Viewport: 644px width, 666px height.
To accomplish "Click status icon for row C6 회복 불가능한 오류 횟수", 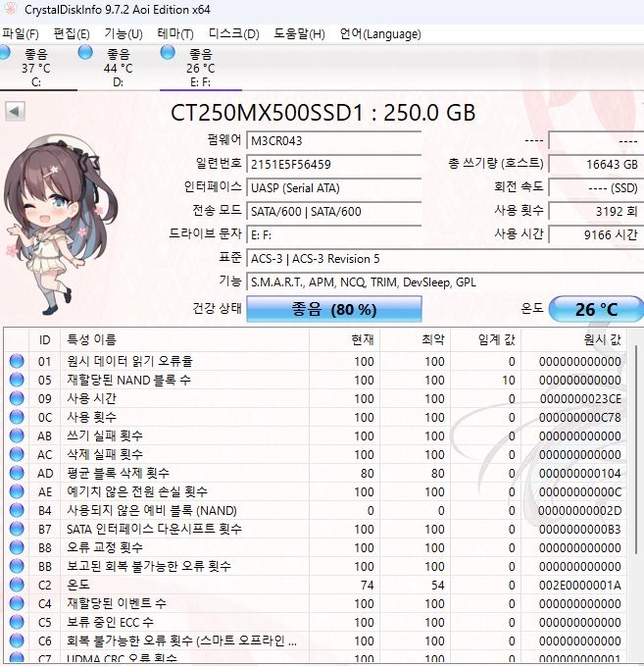I will pyautogui.click(x=17, y=640).
